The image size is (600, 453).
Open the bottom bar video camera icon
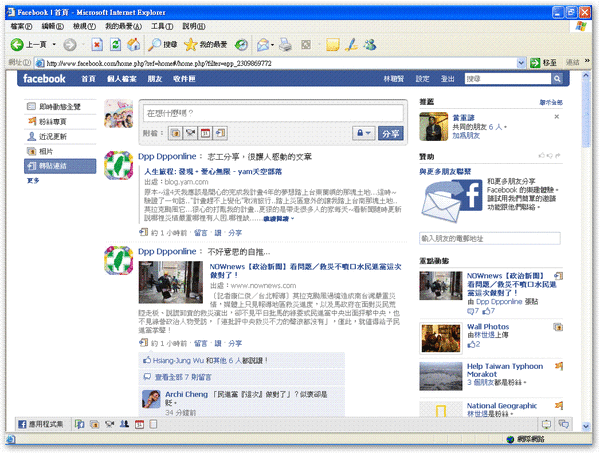point(109,424)
